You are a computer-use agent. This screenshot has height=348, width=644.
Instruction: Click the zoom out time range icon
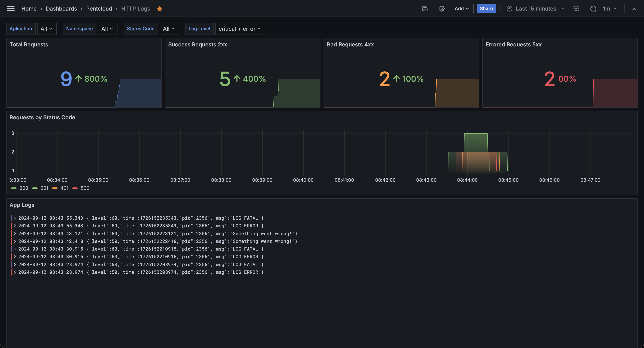point(576,9)
